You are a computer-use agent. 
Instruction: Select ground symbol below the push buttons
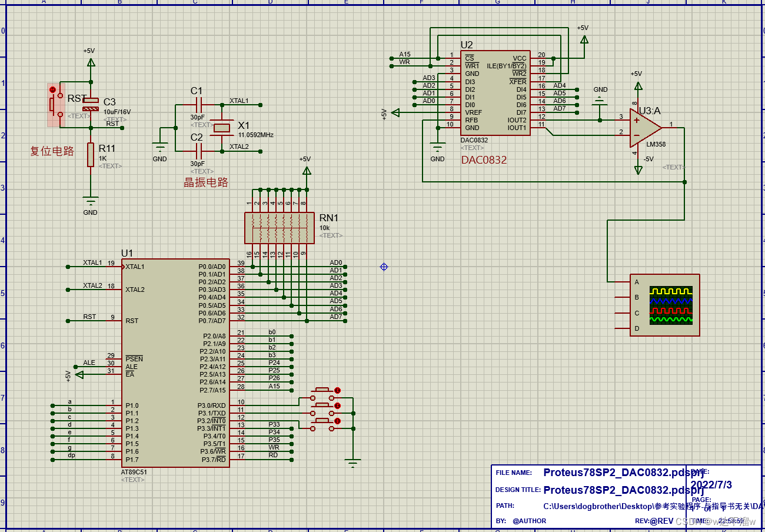click(x=352, y=463)
